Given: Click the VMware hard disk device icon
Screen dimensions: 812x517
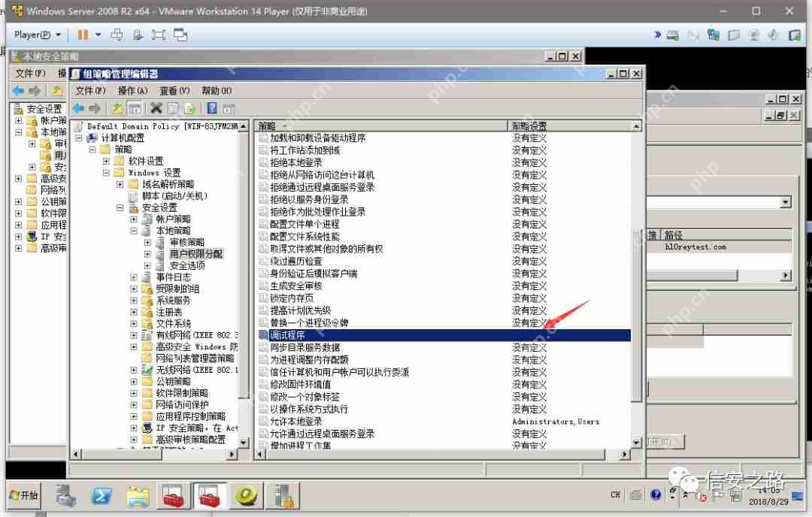Looking at the screenshot, I should [x=673, y=35].
